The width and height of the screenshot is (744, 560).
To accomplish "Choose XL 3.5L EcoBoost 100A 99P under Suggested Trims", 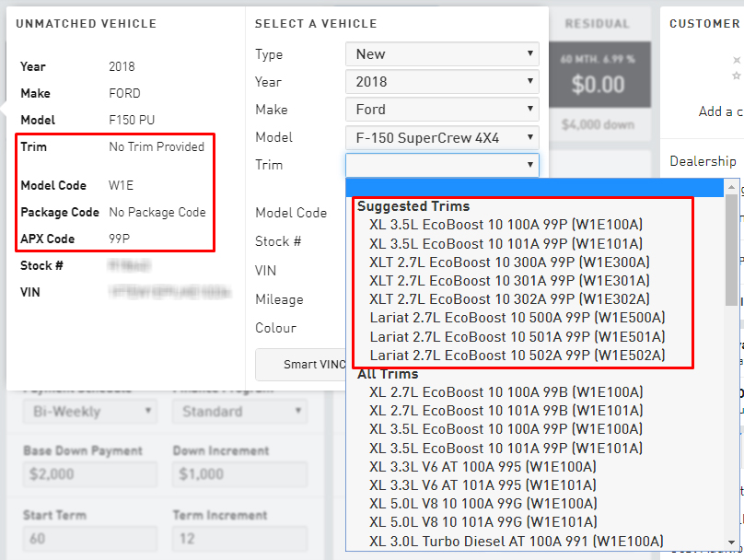I will [x=506, y=225].
